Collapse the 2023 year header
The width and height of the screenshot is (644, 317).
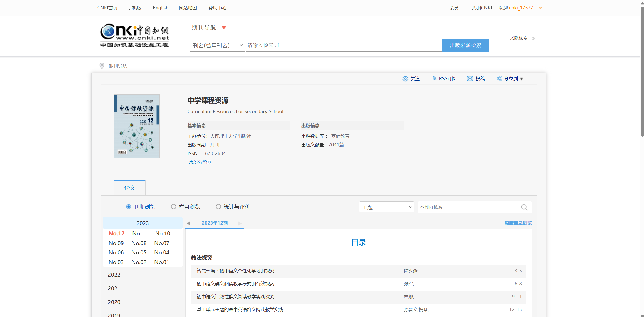click(x=143, y=223)
